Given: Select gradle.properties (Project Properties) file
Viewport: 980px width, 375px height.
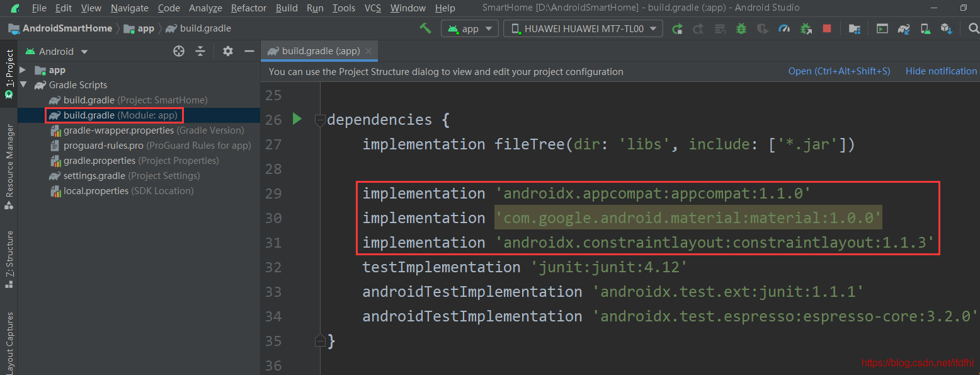Looking at the screenshot, I should pyautogui.click(x=134, y=161).
